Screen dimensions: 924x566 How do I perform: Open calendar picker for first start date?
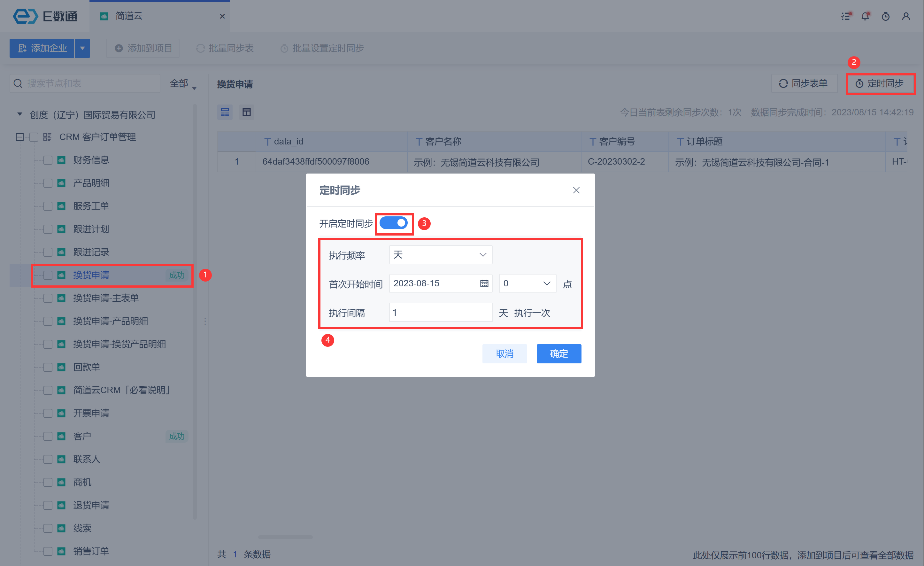tap(484, 283)
